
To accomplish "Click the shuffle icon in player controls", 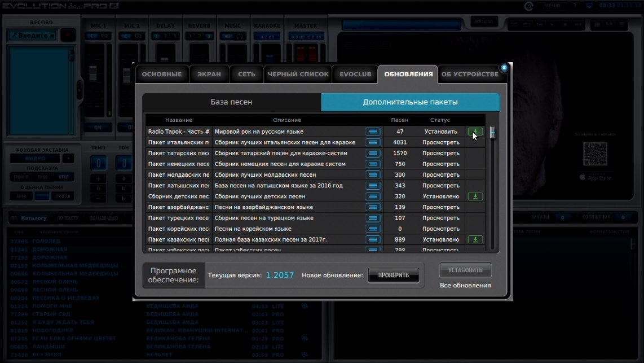I will [514, 25].
